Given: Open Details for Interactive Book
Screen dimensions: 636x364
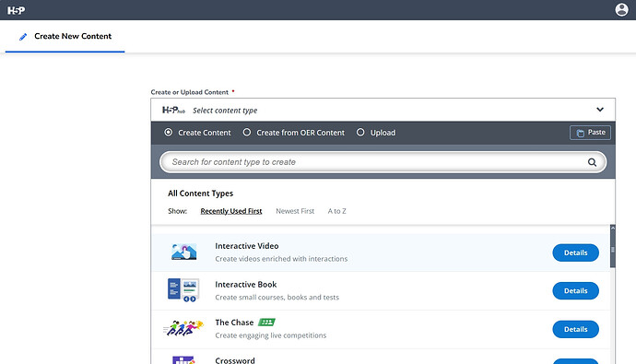Looking at the screenshot, I should (575, 290).
